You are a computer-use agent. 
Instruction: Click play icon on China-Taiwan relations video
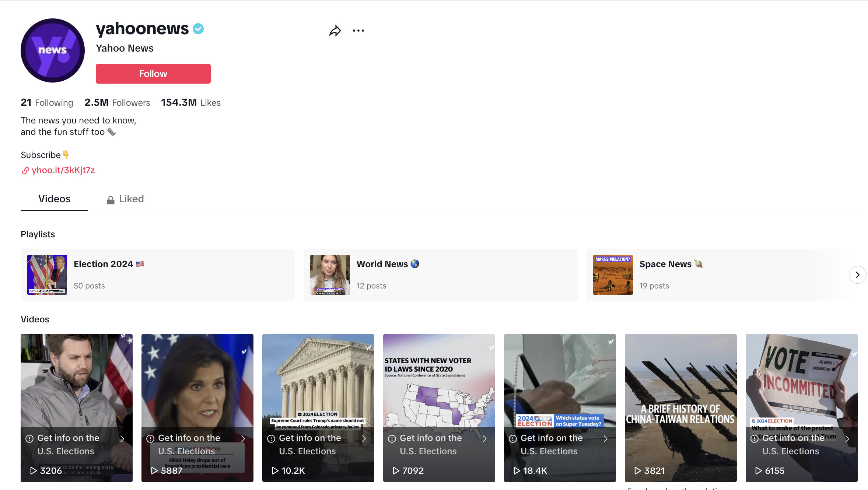[x=638, y=470]
